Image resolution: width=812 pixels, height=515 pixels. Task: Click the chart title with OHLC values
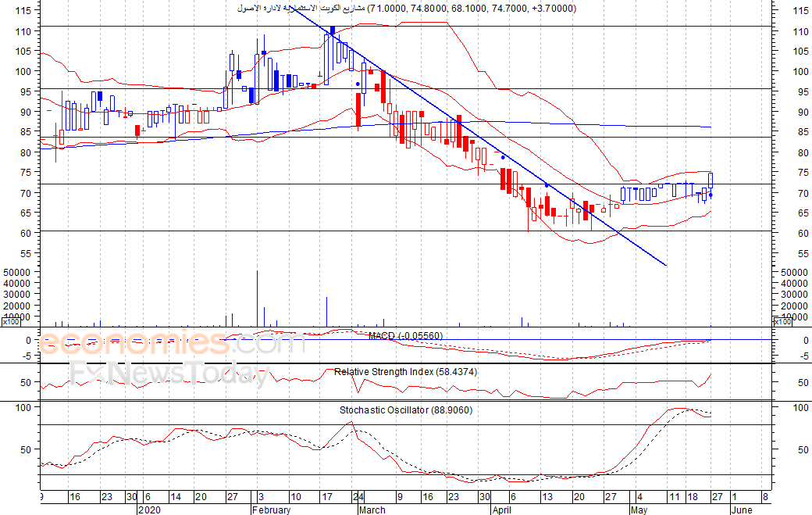(407, 9)
